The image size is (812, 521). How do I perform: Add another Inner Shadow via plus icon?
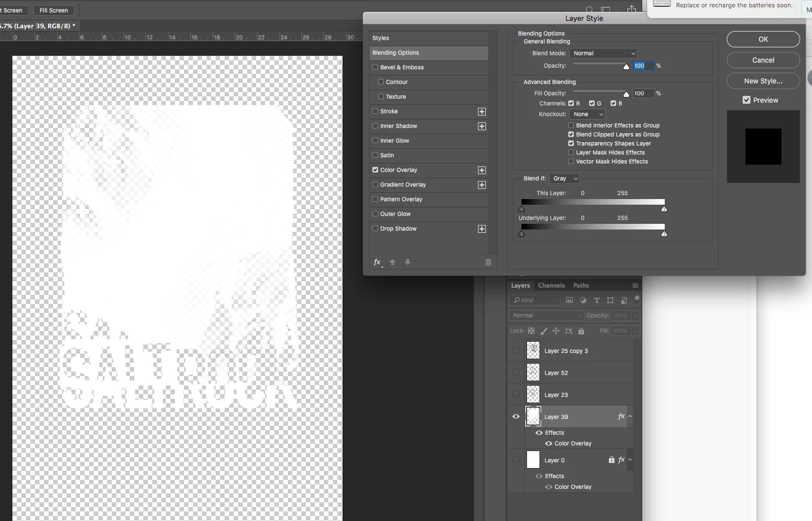tap(482, 126)
